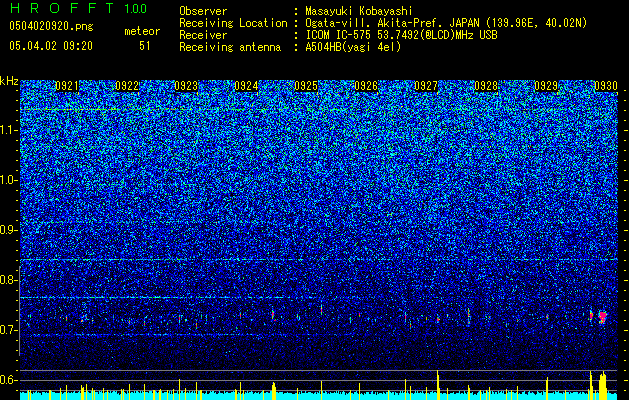
Task: Click time marker 0925
Action: (x=306, y=86)
